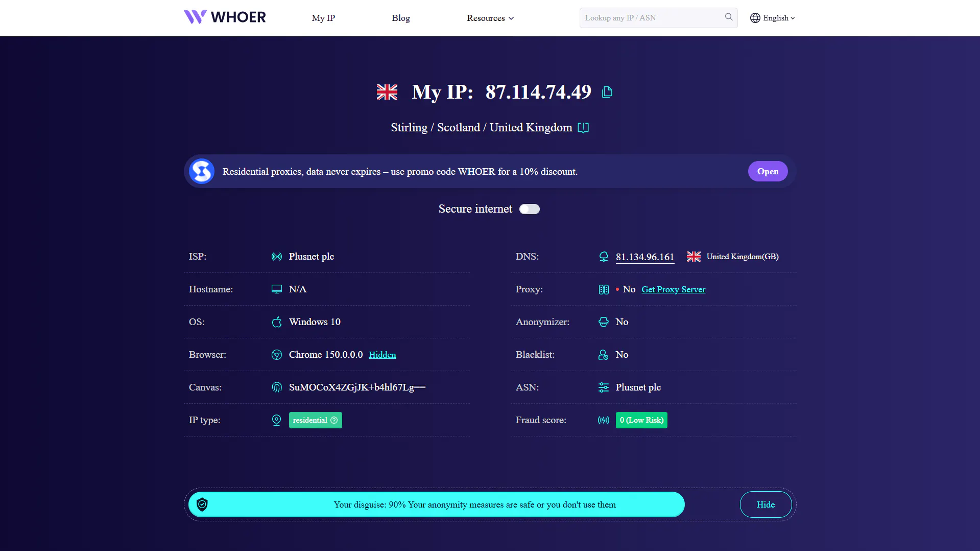The image size is (980, 551).
Task: Click the IP type location pin icon
Action: coord(277,420)
